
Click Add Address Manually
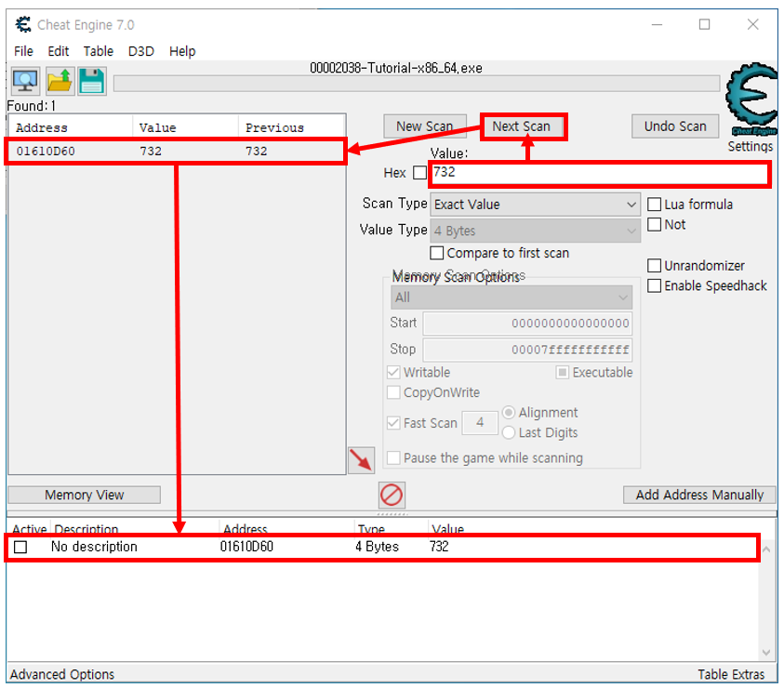tap(699, 495)
